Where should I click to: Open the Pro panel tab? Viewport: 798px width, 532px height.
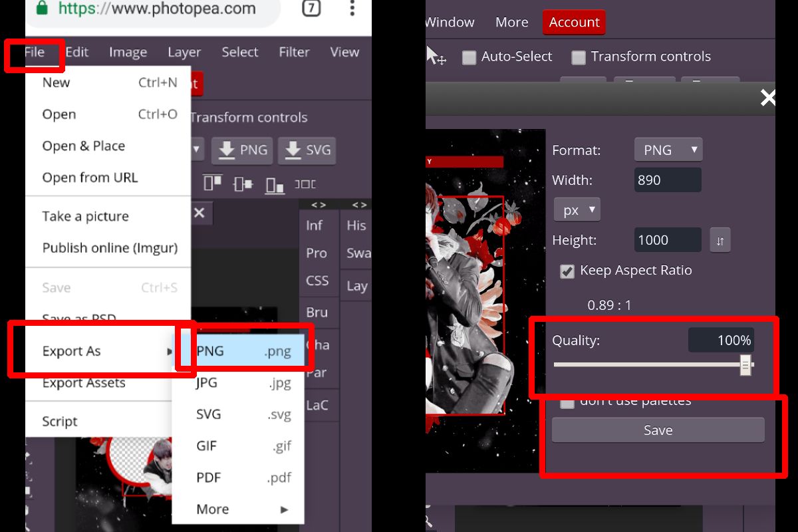(317, 253)
